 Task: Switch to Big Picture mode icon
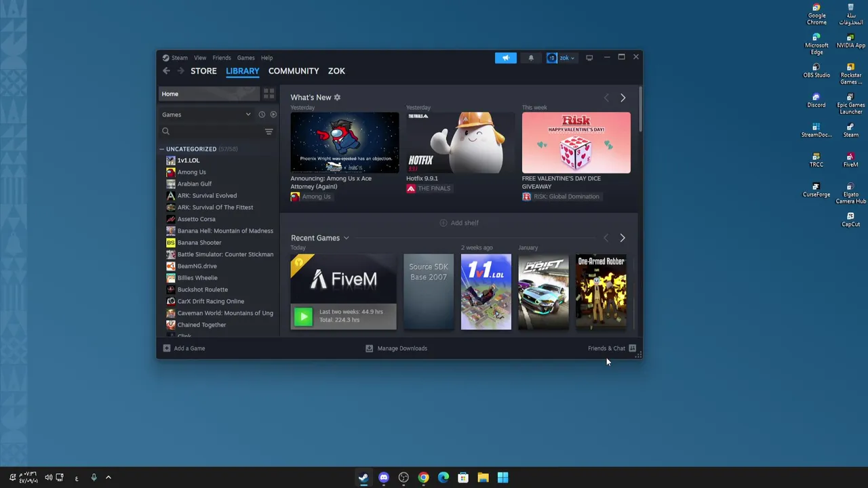point(589,58)
